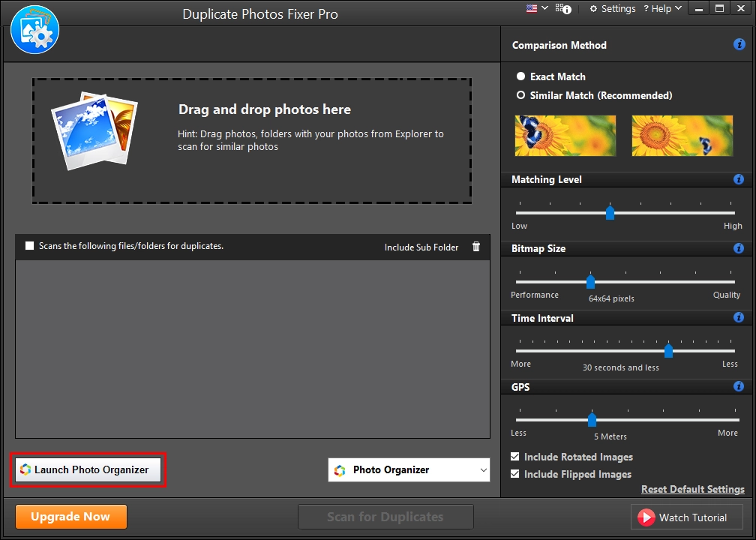Toggle Include Rotated Images checkbox

[x=515, y=457]
